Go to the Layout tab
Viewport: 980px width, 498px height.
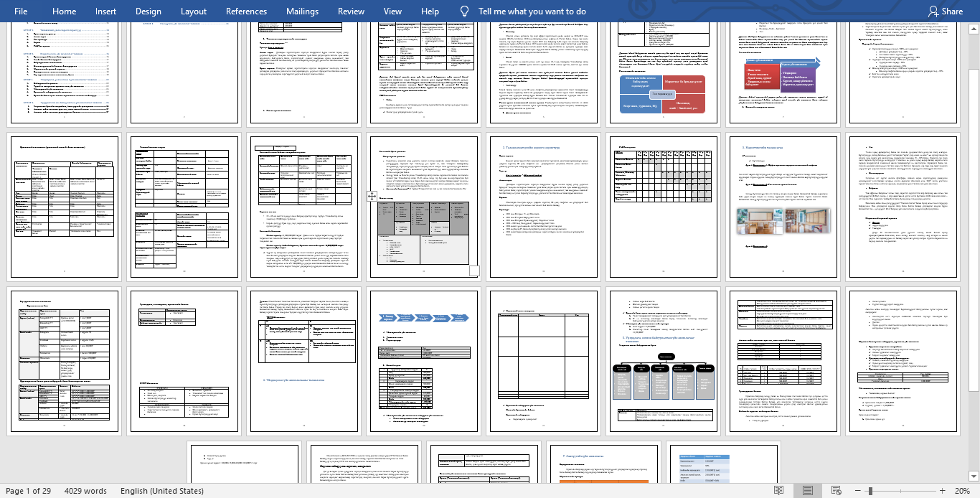tap(194, 11)
